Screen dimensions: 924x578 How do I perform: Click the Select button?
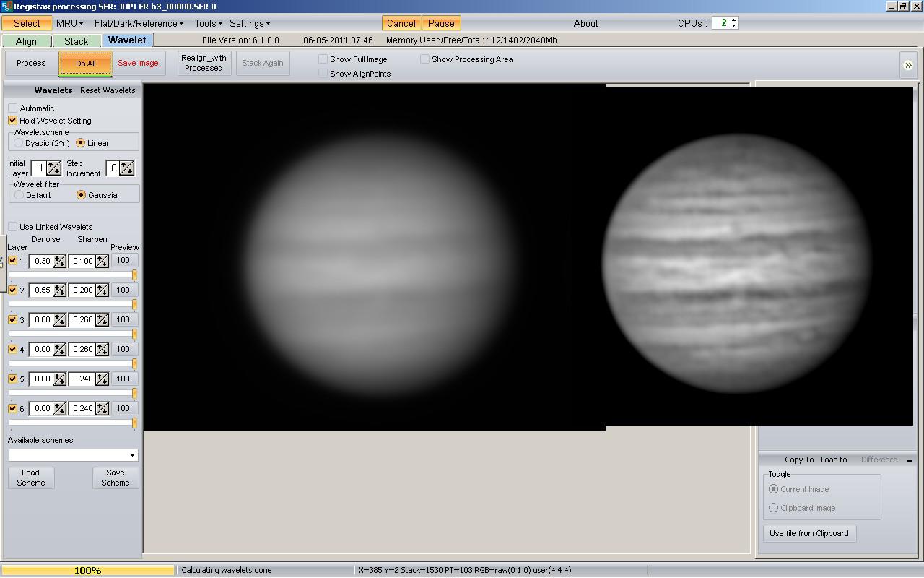click(x=27, y=23)
